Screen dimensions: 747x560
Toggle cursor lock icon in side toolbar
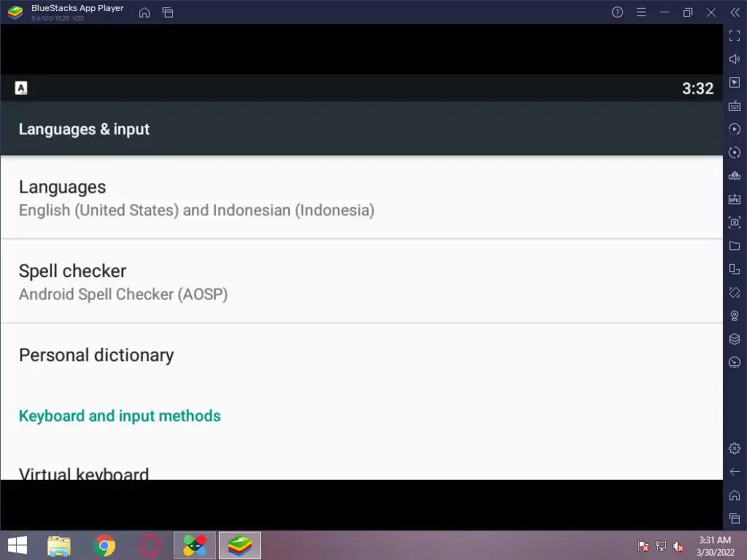tap(735, 82)
